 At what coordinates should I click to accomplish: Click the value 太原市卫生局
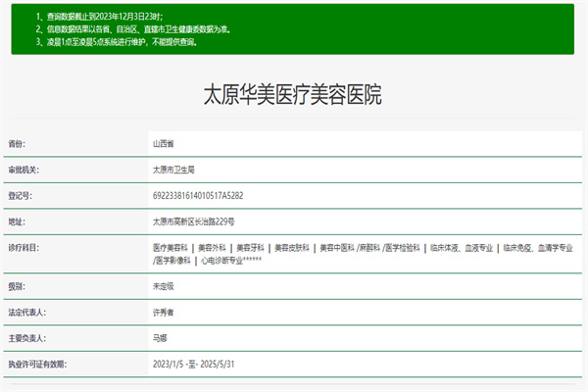(173, 170)
